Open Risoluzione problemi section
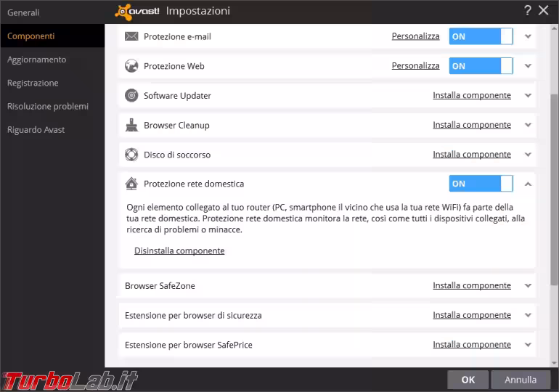The height and width of the screenshot is (392, 559). click(x=52, y=106)
